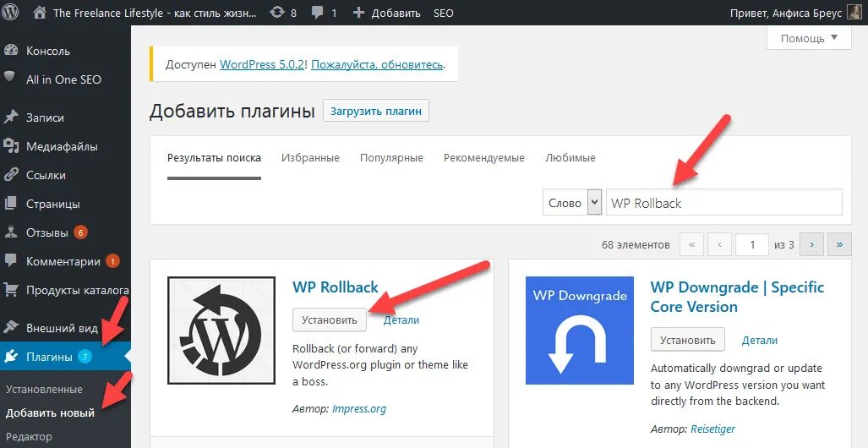Open Записи in the sidebar
This screenshot has height=448, width=868.
pyautogui.click(x=45, y=117)
